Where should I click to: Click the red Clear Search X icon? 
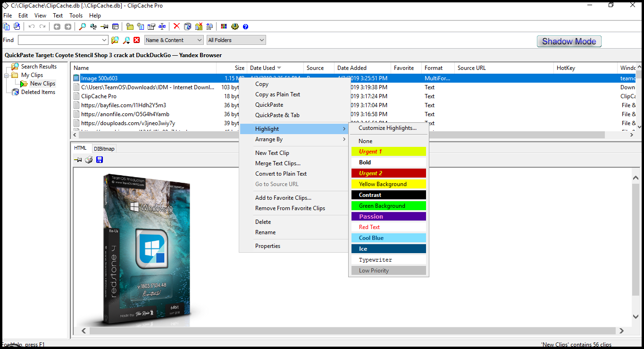[137, 40]
